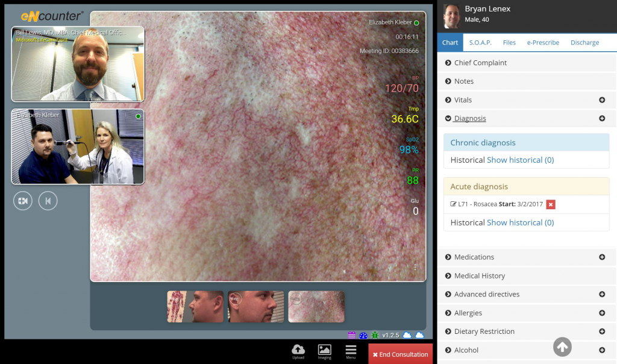Click the skip-back circular button
This screenshot has height=364, width=617.
pos(48,201)
